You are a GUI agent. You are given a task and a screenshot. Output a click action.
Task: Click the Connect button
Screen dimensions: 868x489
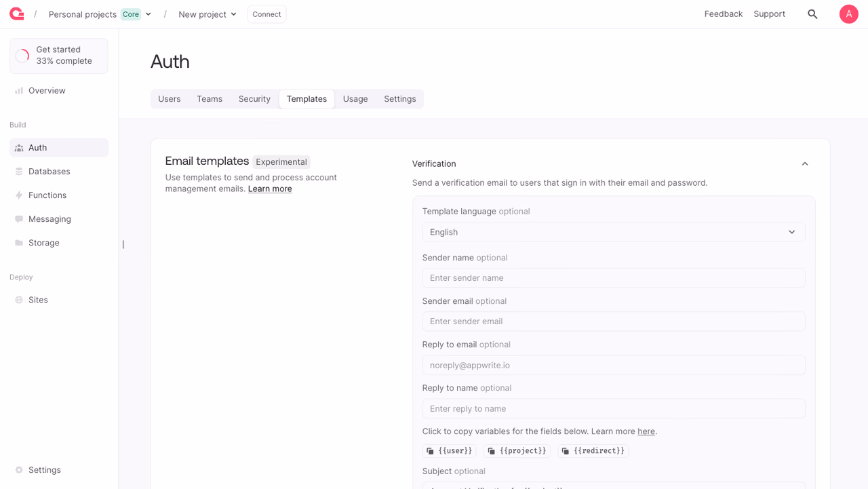(267, 14)
